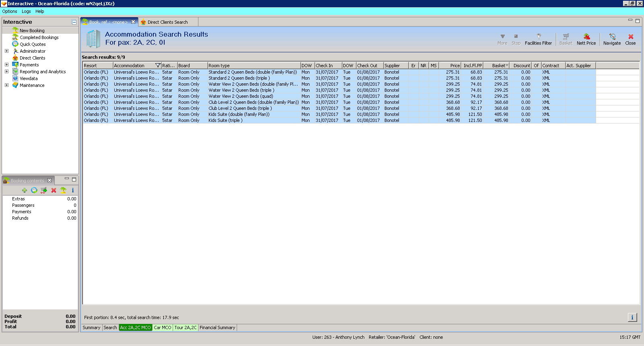
Task: Sort results by Resort column header
Action: [x=98, y=66]
